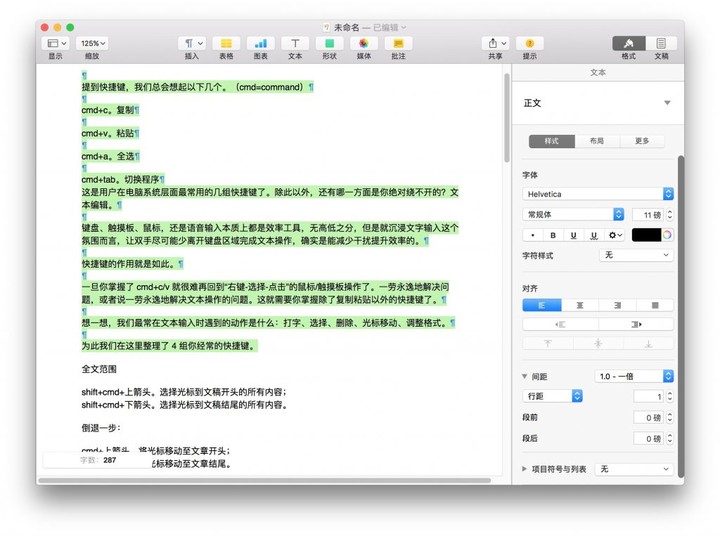
Task: Open the black text color swatch
Action: (x=647, y=235)
